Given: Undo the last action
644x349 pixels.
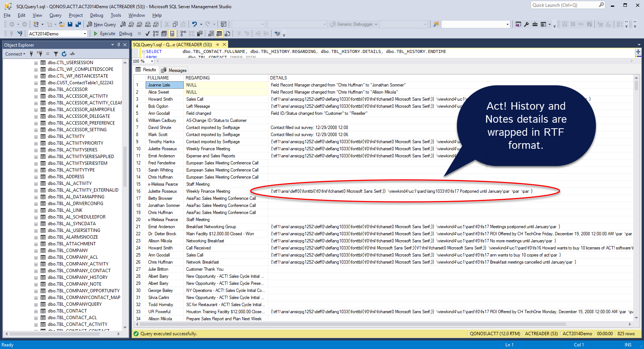Looking at the screenshot, I should (x=194, y=24).
